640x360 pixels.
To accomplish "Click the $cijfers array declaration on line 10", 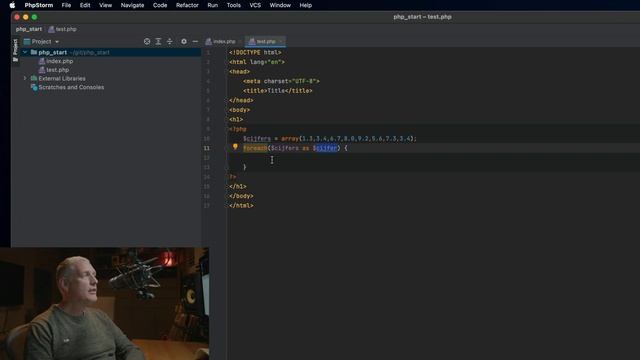I will point(330,139).
